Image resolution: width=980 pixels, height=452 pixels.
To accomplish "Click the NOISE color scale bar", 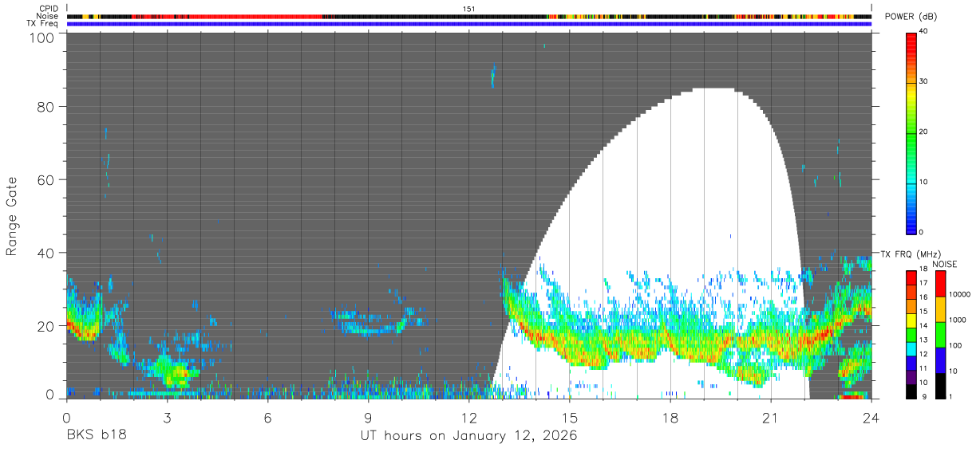I will (x=941, y=334).
